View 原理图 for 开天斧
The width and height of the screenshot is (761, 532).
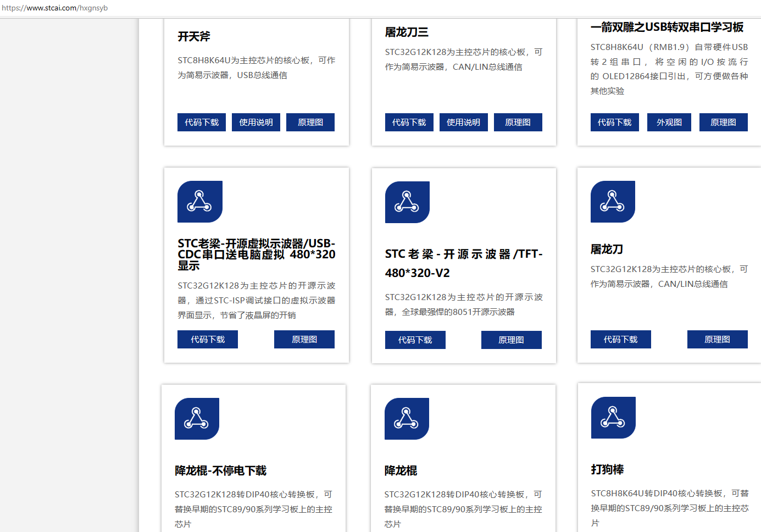click(x=310, y=123)
